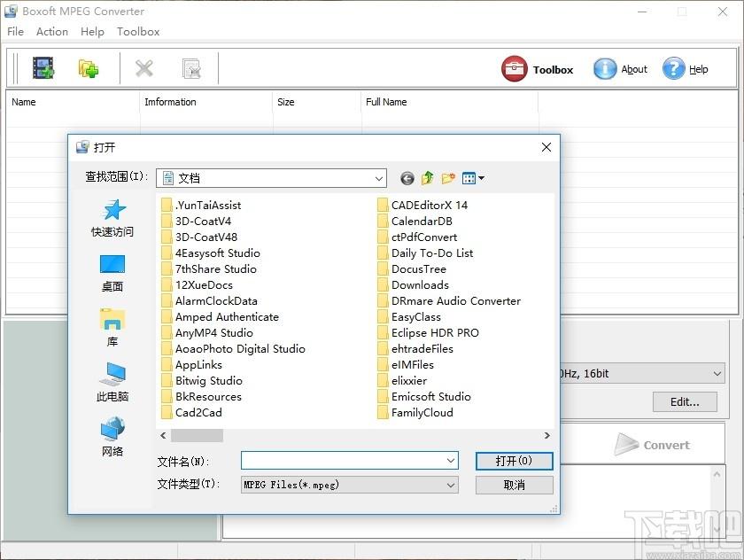744x560 pixels.
Task: Select the Eclipse HDR PRO folder
Action: point(428,332)
